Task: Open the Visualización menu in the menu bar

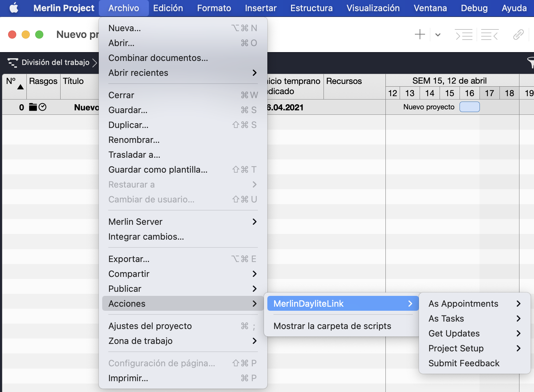Action: [373, 8]
